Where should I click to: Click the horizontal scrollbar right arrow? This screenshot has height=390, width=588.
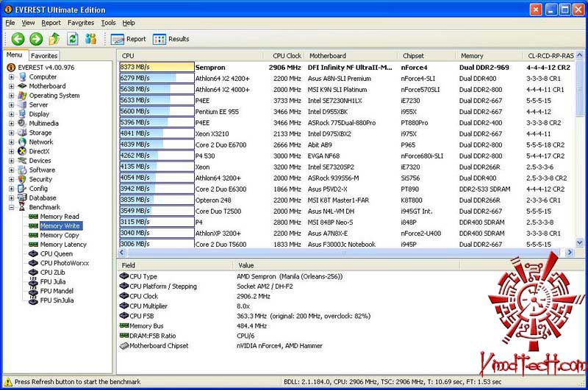tap(570, 253)
